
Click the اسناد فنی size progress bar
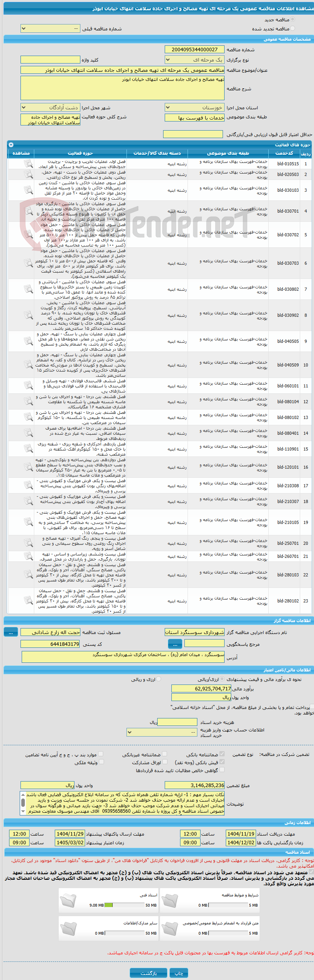pos(124,905)
